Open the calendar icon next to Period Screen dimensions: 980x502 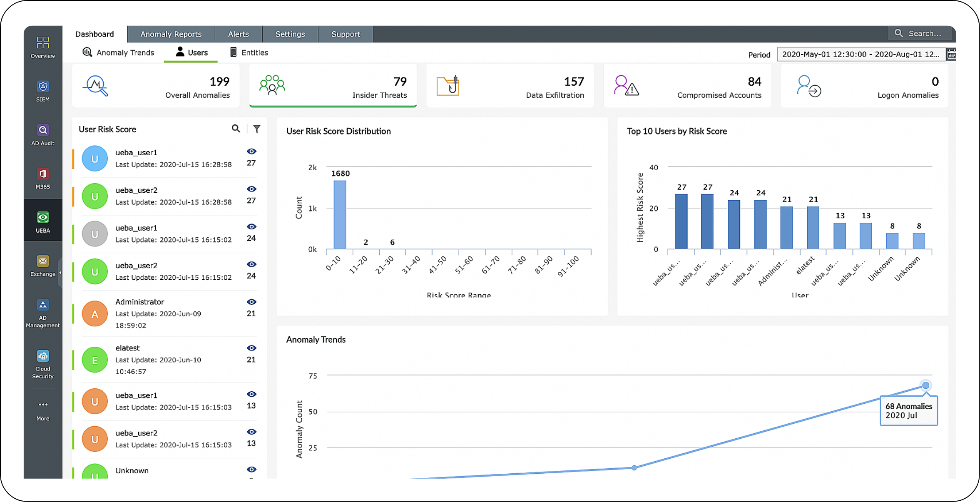(951, 54)
